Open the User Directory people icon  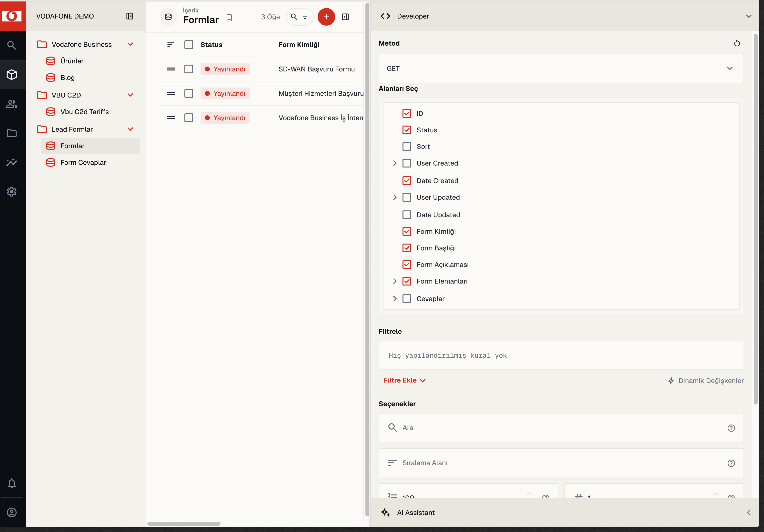(12, 104)
